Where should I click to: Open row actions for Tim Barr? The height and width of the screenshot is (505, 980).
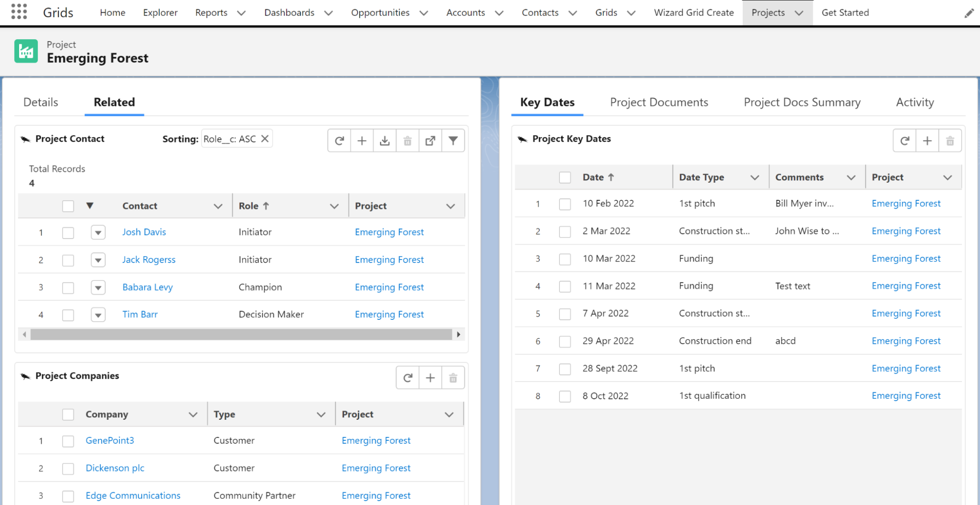point(98,314)
